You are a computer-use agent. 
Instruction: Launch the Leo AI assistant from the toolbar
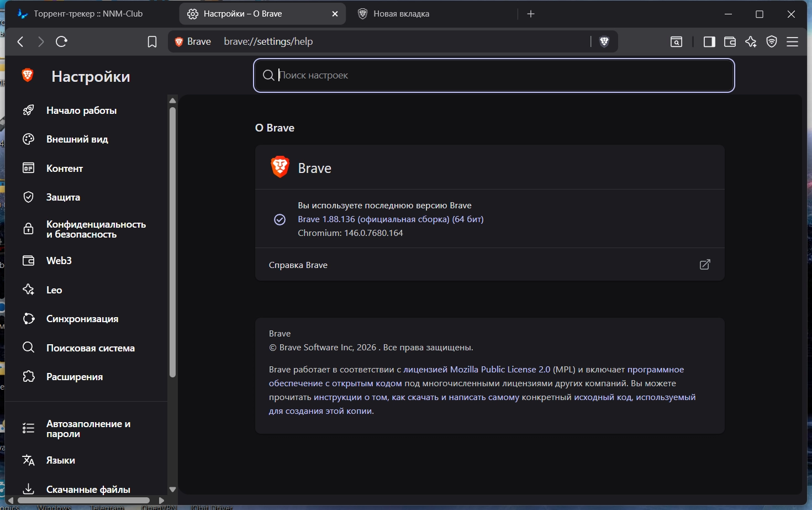[x=751, y=42]
